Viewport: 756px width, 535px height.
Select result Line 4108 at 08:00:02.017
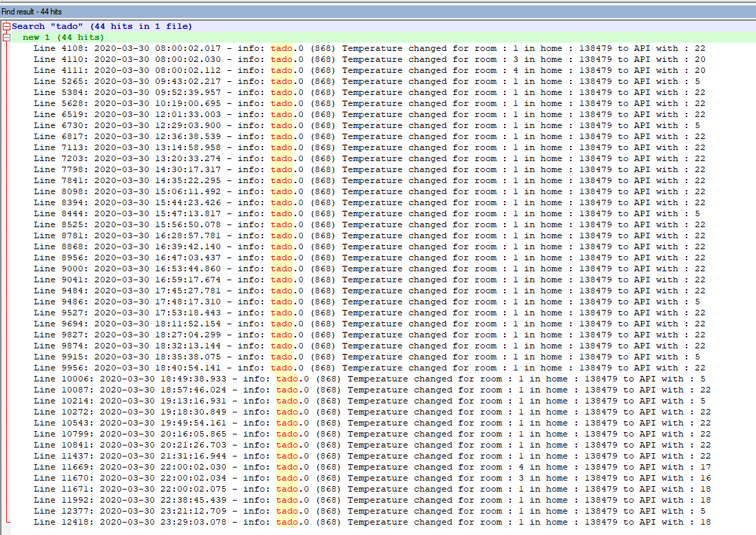pyautogui.click(x=369, y=49)
